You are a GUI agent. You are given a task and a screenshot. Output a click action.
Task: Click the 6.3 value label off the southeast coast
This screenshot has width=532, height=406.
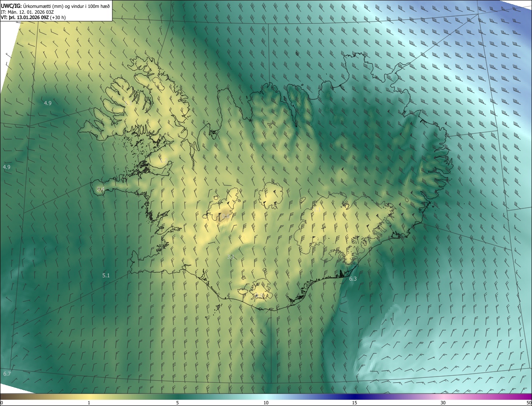click(353, 279)
